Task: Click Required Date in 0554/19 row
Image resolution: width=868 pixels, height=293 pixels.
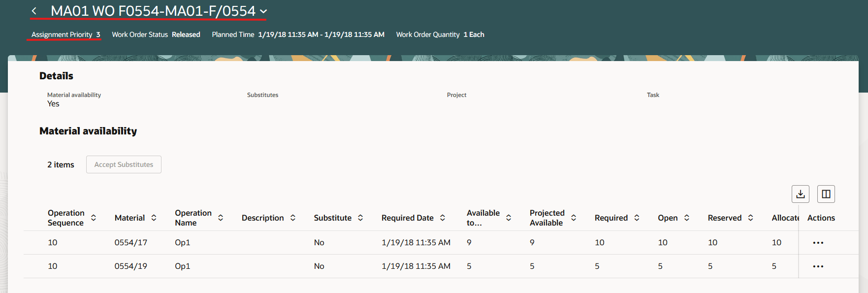Action: pyautogui.click(x=416, y=266)
